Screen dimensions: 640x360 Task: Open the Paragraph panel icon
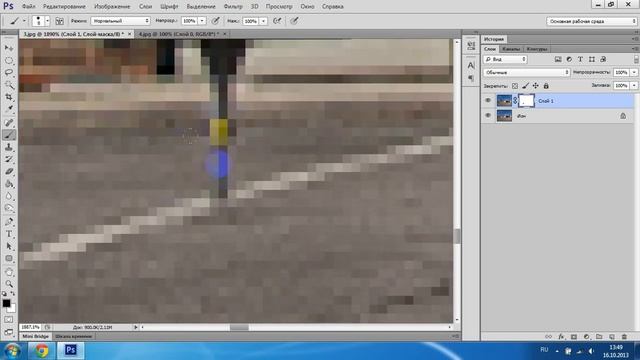[471, 78]
